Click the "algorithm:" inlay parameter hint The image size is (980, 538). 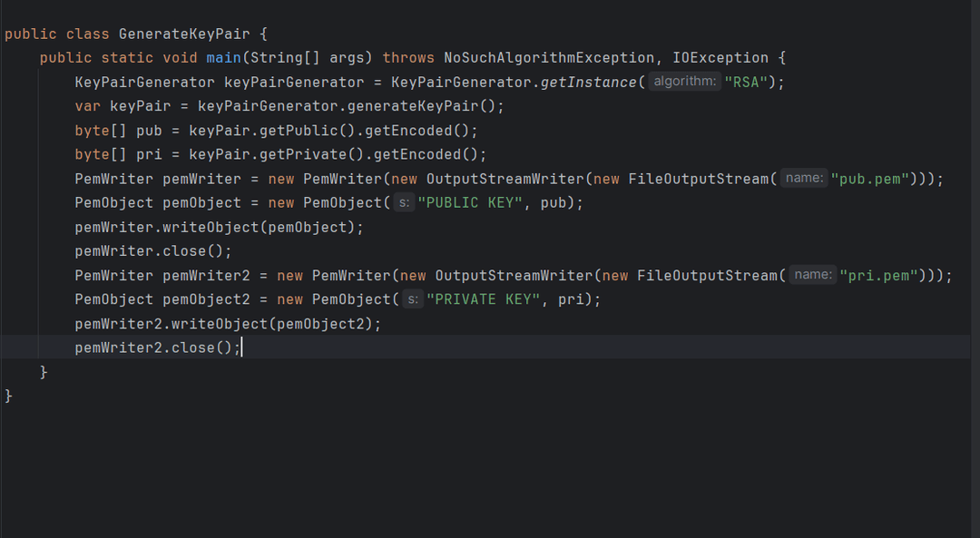point(684,82)
